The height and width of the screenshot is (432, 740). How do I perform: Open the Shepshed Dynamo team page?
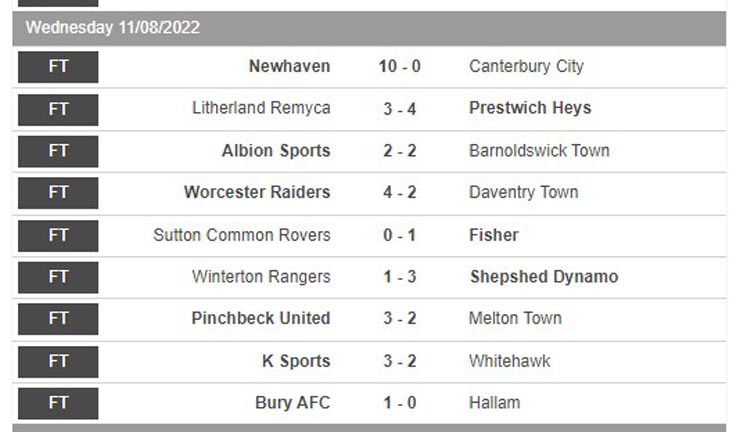544,277
